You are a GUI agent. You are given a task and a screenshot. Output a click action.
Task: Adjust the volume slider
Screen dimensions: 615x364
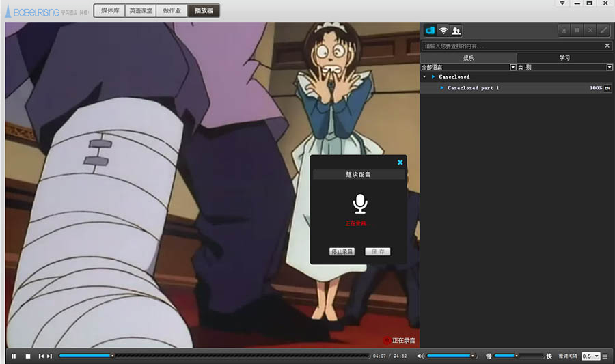452,356
